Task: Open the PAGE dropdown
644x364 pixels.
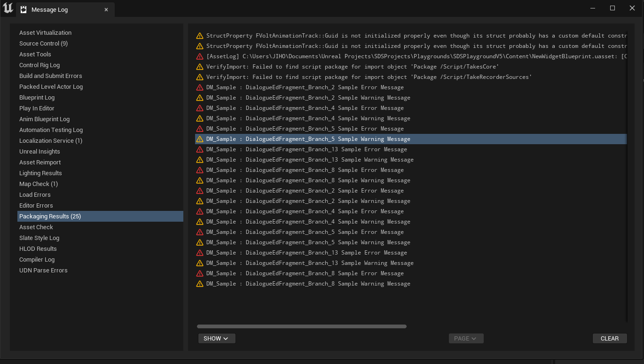Action: 465,339
